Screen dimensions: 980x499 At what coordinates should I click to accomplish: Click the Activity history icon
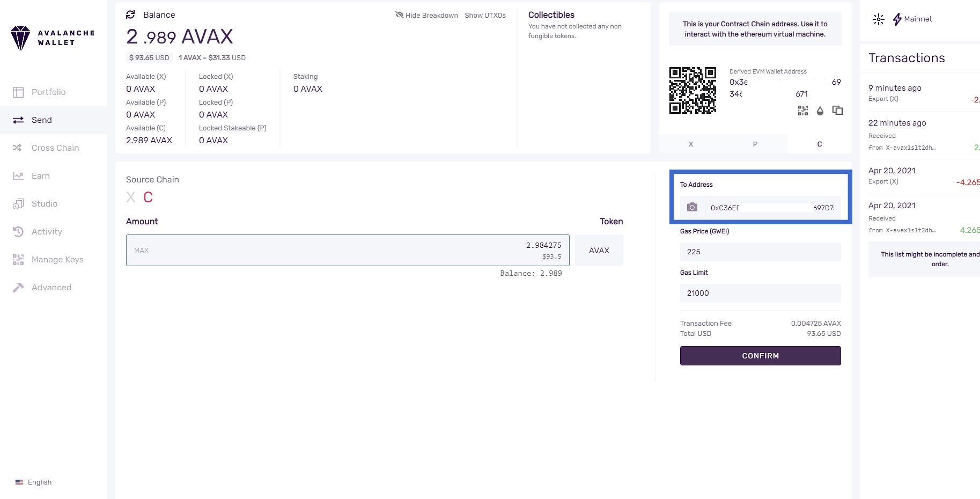click(18, 232)
